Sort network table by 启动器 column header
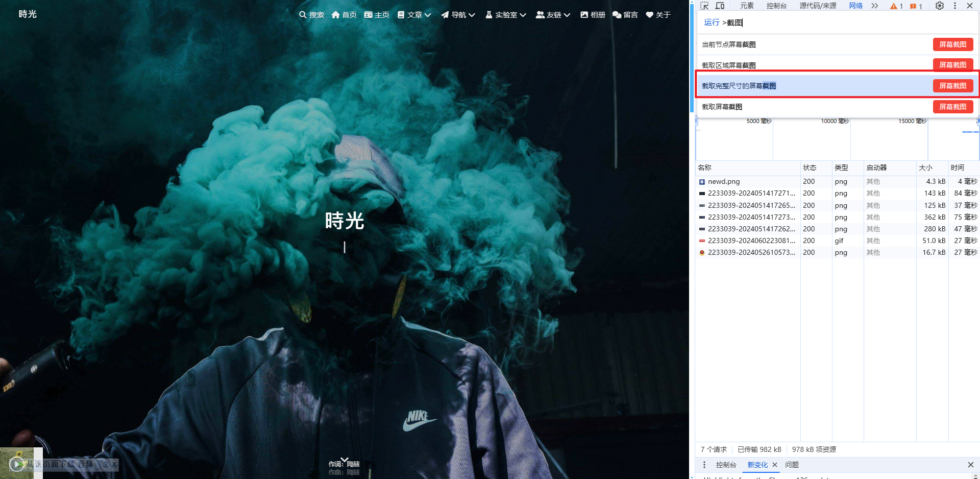The image size is (980, 479). point(890,167)
